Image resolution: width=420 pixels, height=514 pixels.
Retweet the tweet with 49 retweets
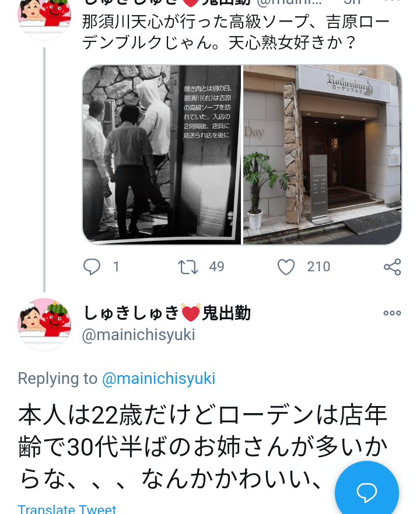pyautogui.click(x=188, y=267)
